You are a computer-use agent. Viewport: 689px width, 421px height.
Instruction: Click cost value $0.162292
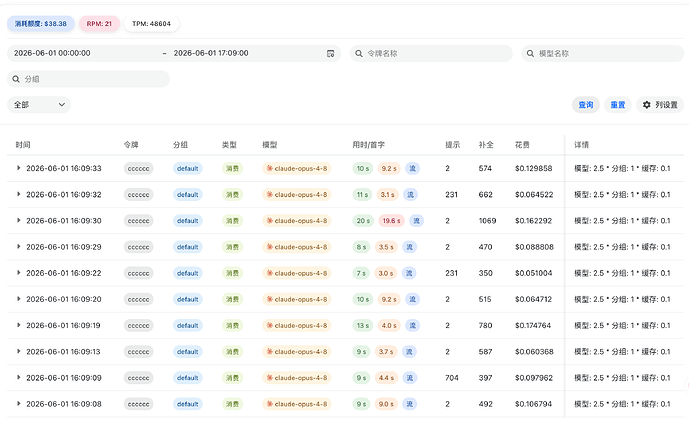pos(533,221)
